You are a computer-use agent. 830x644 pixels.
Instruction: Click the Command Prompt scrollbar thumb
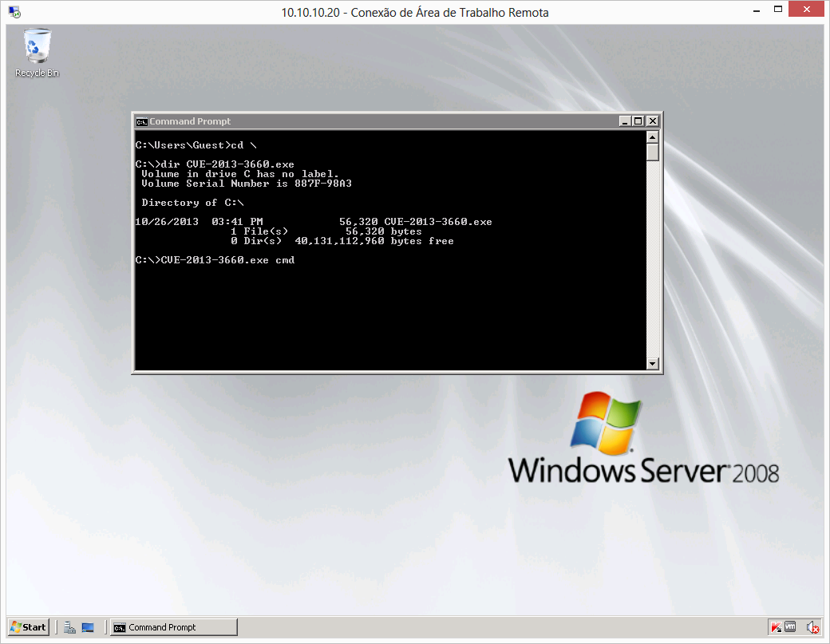652,152
